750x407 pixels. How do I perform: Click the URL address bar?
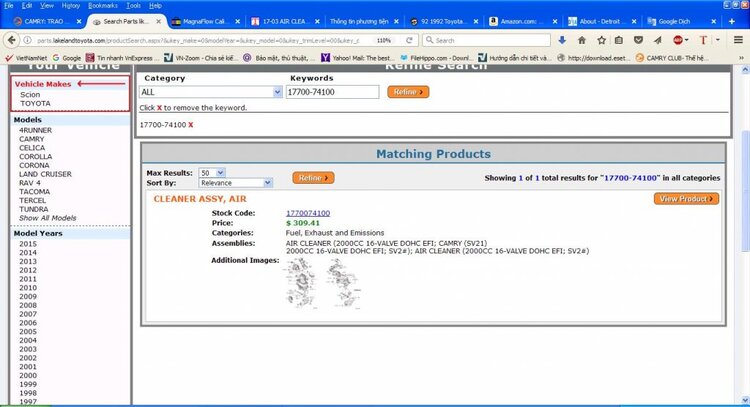[199, 41]
